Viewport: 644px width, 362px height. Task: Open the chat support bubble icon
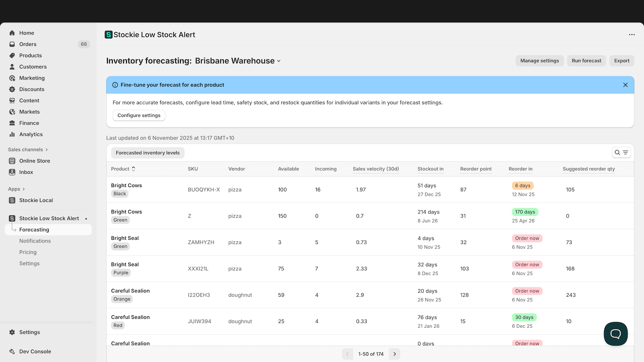615,333
